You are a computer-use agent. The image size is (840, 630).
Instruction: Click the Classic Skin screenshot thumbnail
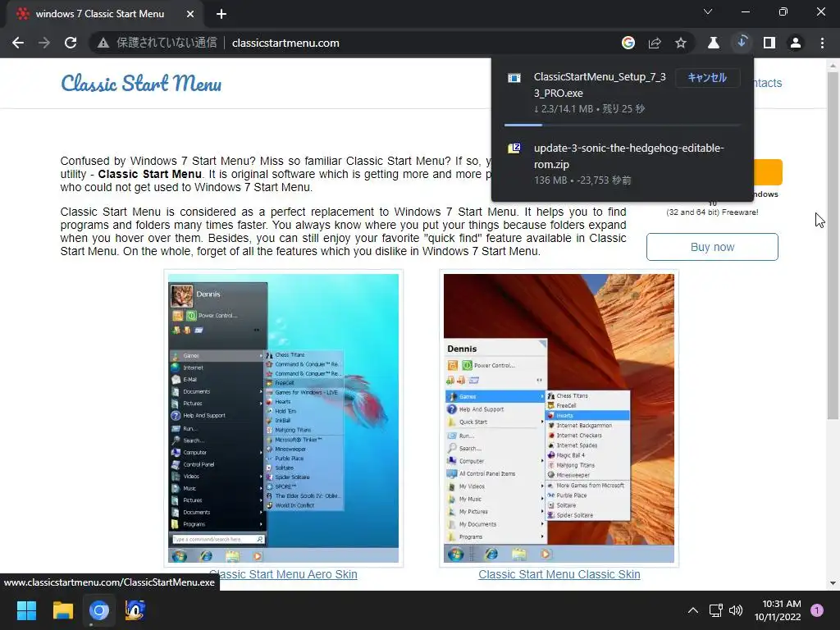(559, 418)
